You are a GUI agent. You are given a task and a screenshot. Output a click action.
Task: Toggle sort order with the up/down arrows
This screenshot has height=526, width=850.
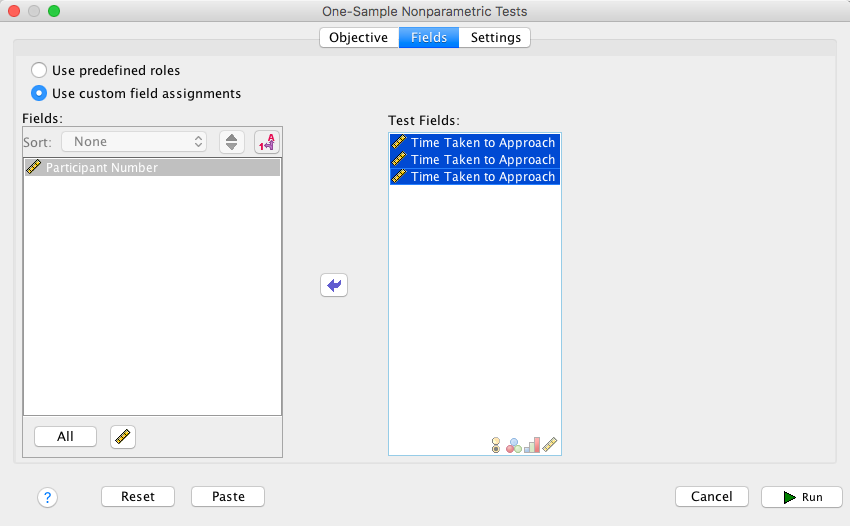point(232,142)
